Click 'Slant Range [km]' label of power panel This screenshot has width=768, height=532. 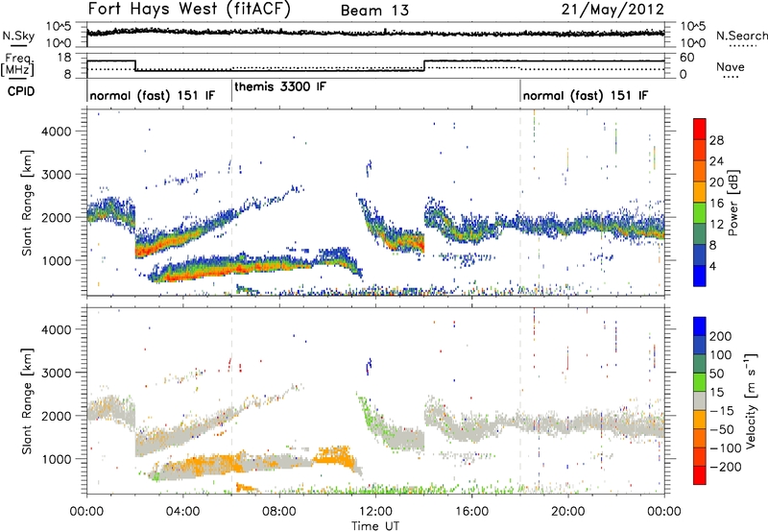27,203
